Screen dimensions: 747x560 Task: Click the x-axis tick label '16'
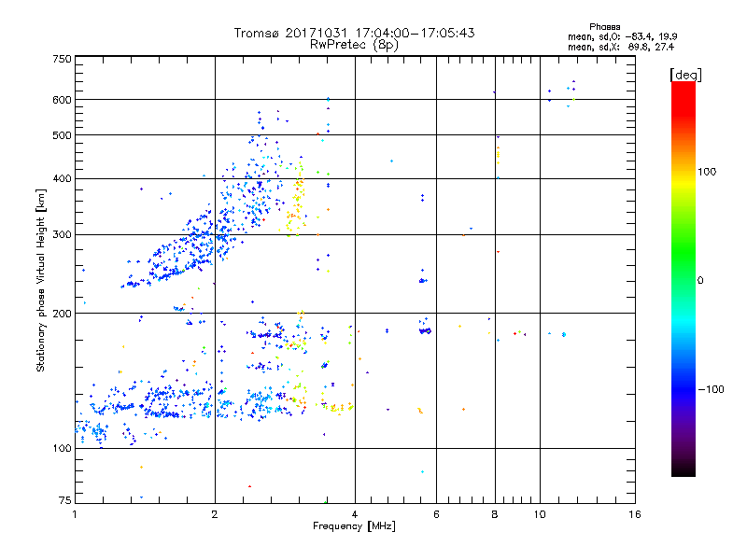[635, 514]
